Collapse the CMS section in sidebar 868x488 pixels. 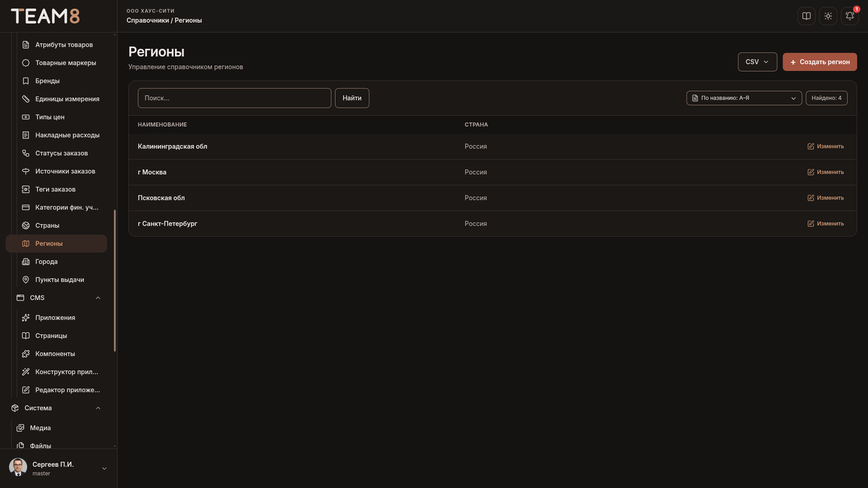98,298
